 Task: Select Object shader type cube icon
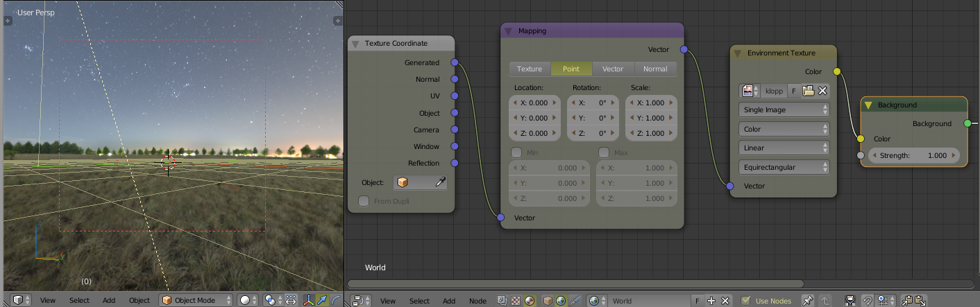(x=548, y=301)
